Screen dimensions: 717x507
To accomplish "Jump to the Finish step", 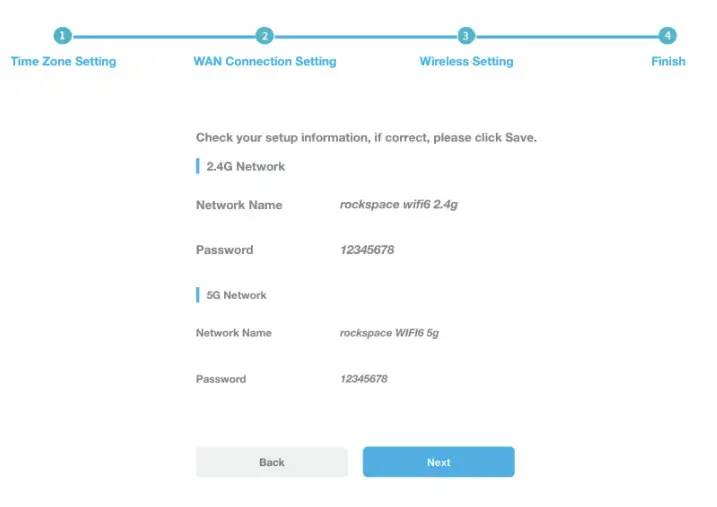I will (x=668, y=61).
